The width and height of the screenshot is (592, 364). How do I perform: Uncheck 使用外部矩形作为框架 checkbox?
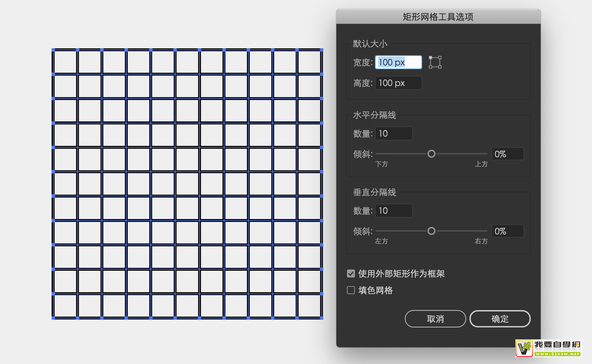(x=351, y=273)
